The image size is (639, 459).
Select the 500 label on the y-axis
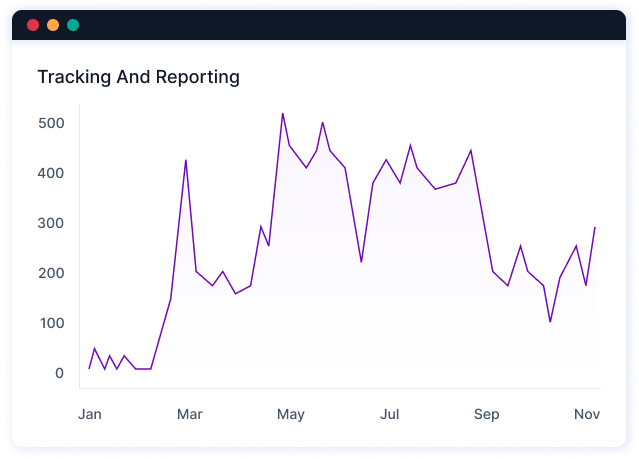coord(52,123)
